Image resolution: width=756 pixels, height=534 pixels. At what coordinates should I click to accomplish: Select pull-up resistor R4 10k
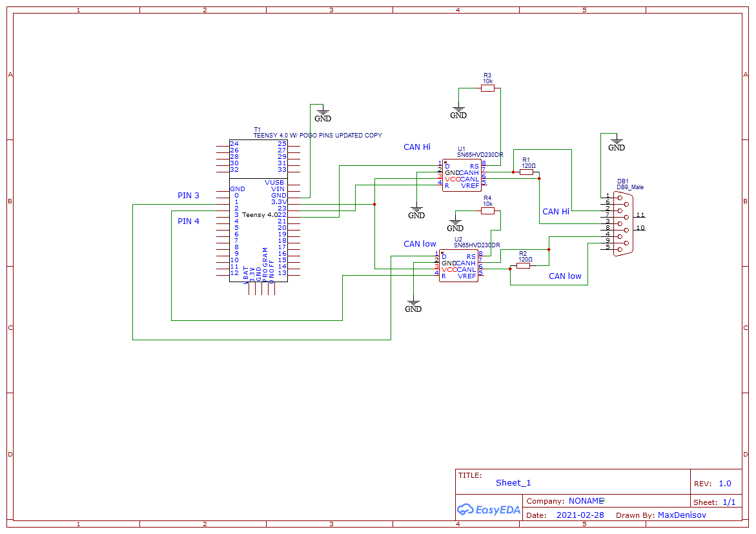487,211
